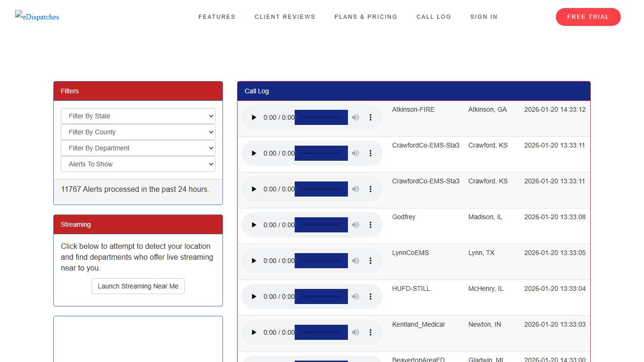Click the Atkinson, GA call log entry
The height and width of the screenshot is (362, 644).
tap(487, 109)
